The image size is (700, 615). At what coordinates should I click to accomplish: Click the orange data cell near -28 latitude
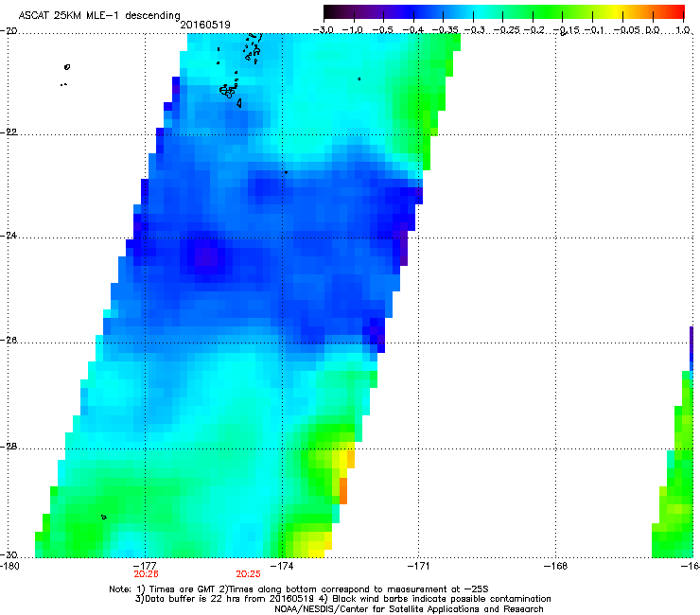pos(343,491)
